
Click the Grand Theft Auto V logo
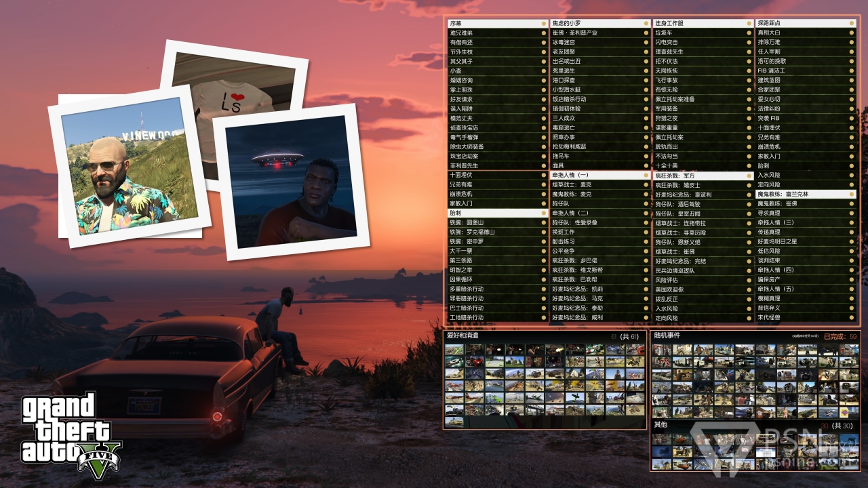(70, 436)
